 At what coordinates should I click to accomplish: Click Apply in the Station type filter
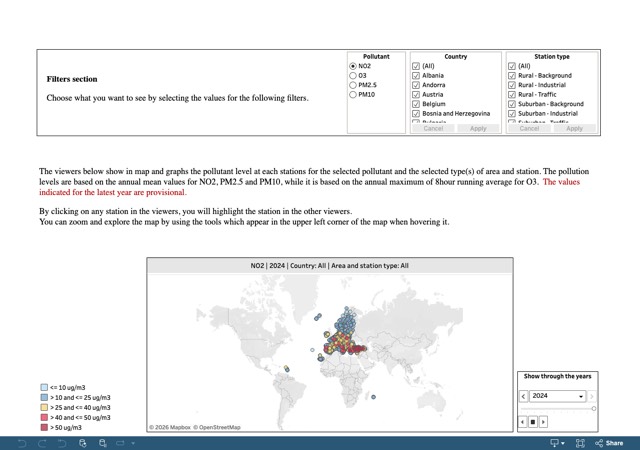(x=574, y=128)
